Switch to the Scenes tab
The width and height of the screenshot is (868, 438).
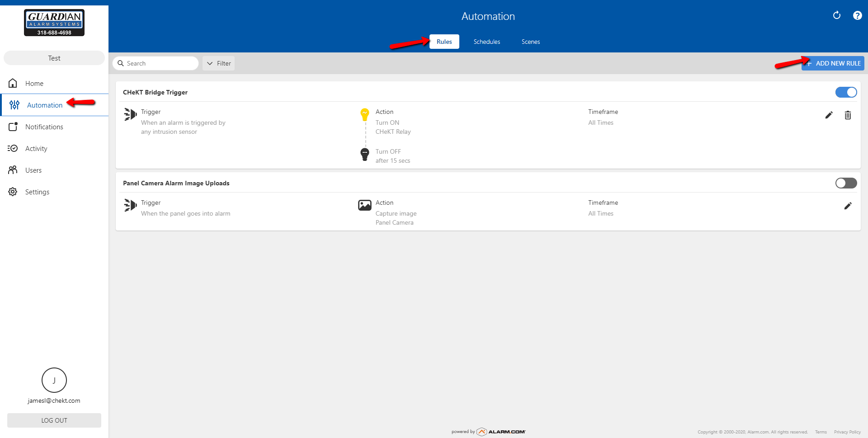(531, 42)
